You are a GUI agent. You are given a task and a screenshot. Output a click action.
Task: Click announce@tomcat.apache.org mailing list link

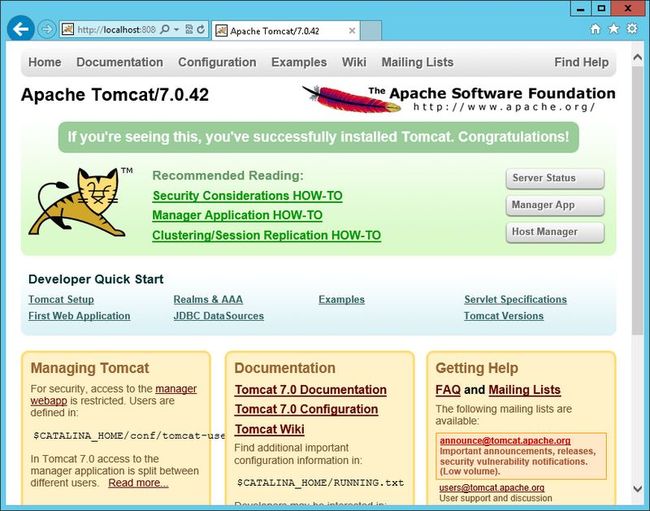coord(505,441)
